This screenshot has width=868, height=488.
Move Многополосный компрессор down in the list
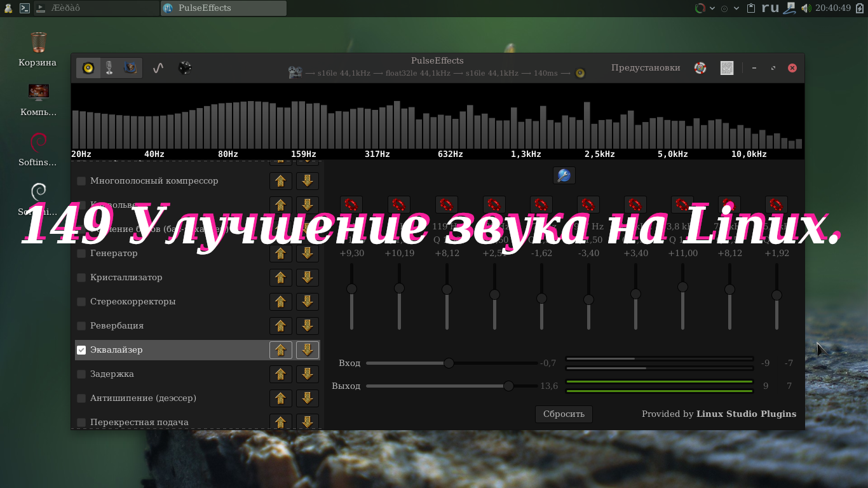308,181
